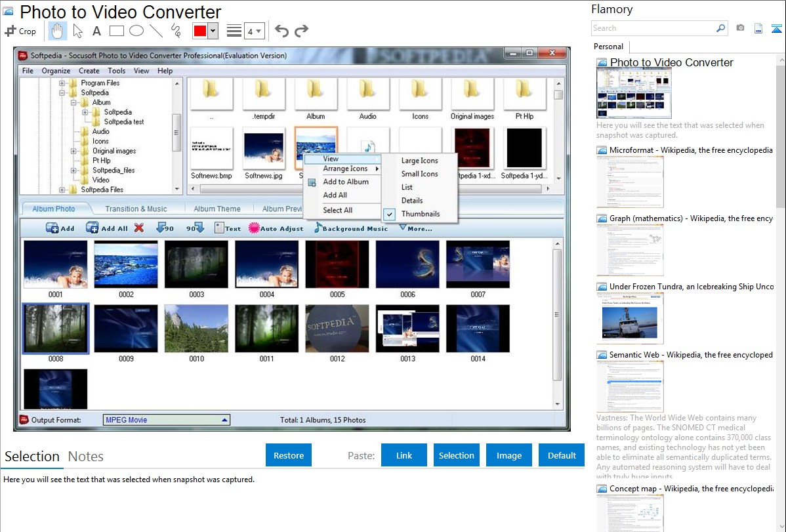Screen dimensions: 786x532
Task: Click the paste Link button
Action: click(x=404, y=455)
